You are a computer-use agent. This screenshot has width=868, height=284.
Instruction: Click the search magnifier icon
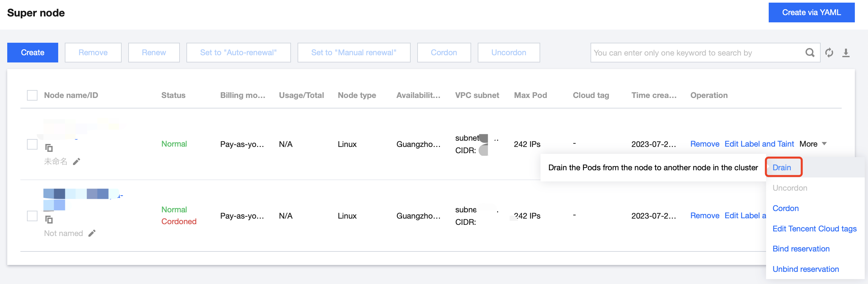pyautogui.click(x=809, y=53)
